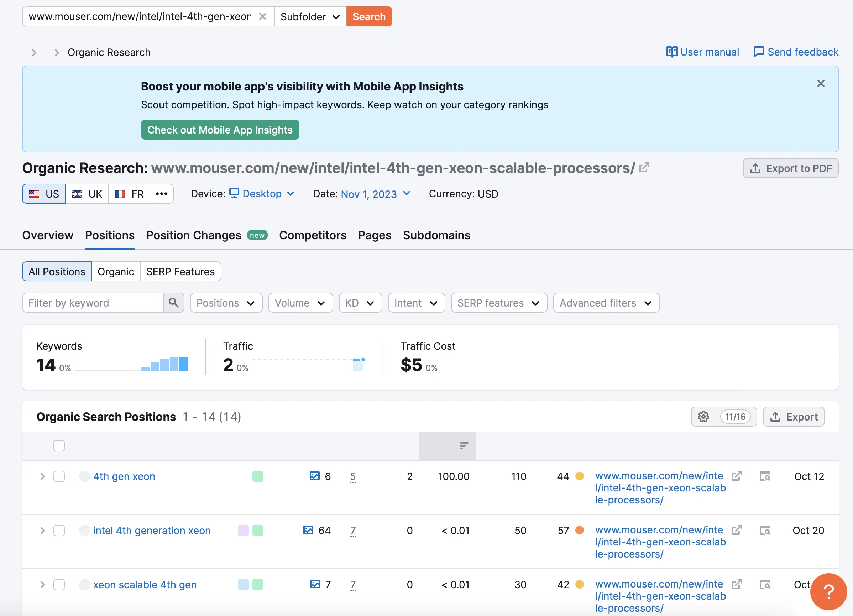Tick checkbox for intel 4th generation xeon
Screen dimensions: 853x616
[x=59, y=531]
